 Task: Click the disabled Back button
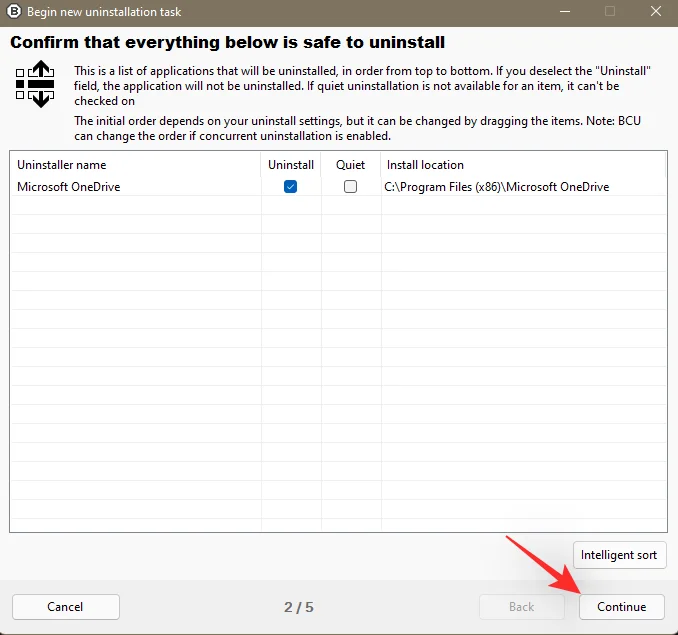tap(522, 607)
